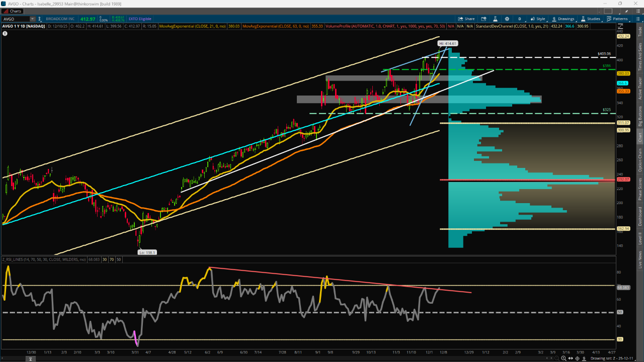Click the exclamation alert icon on chart
Image resolution: width=644 pixels, height=362 pixels.
[5, 34]
